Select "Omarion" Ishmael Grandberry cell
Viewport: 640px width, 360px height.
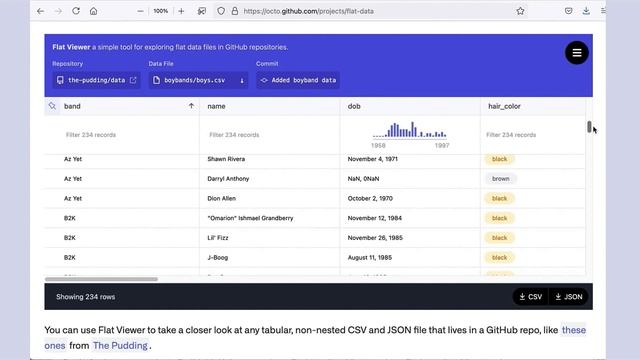tap(250, 218)
